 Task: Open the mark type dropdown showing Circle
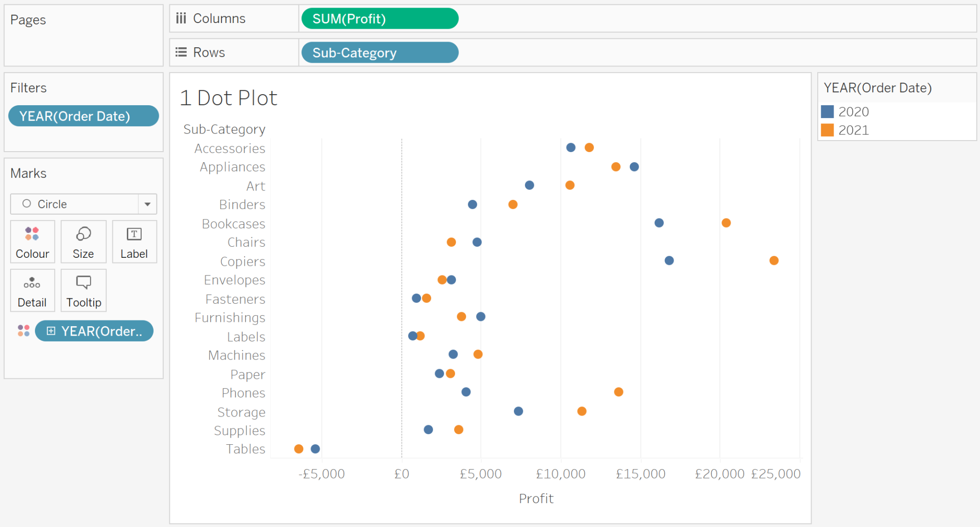[x=147, y=204]
